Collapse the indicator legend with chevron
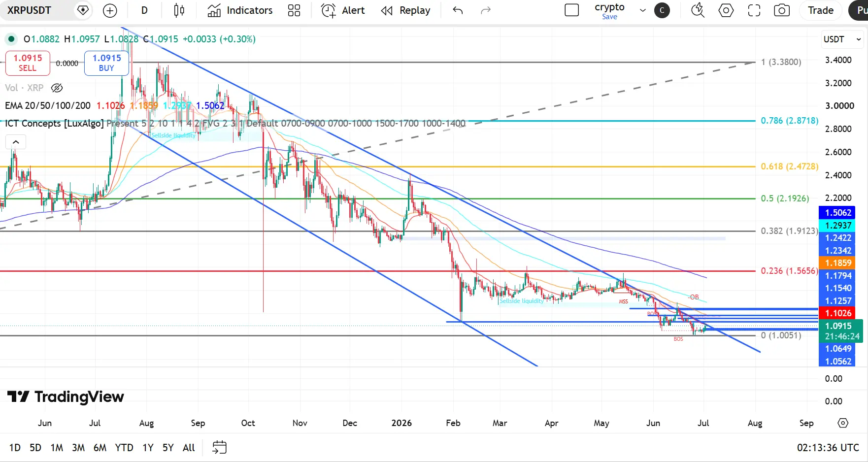The width and height of the screenshot is (868, 462). [x=16, y=142]
